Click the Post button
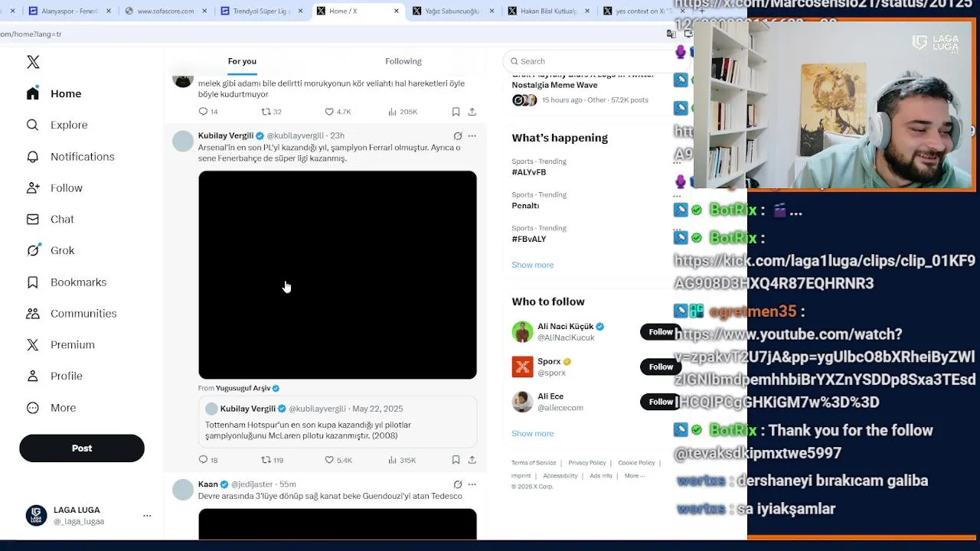The width and height of the screenshot is (980, 551). 82,448
